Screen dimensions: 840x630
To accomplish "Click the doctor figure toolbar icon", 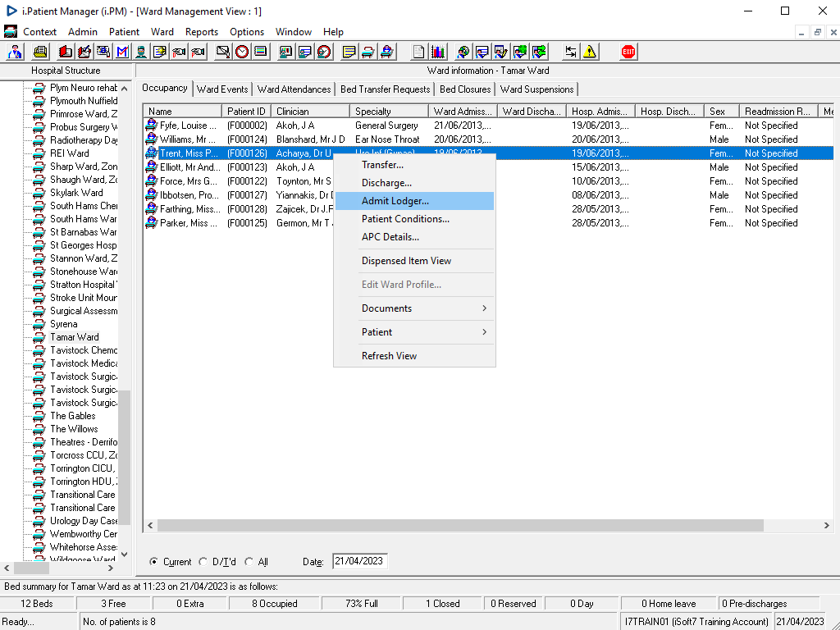I will (x=15, y=52).
